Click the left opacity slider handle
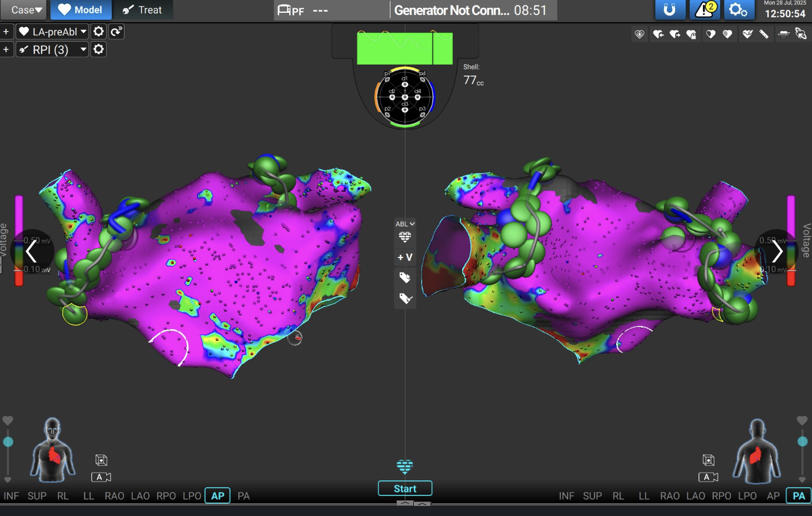The width and height of the screenshot is (812, 516). (x=8, y=442)
